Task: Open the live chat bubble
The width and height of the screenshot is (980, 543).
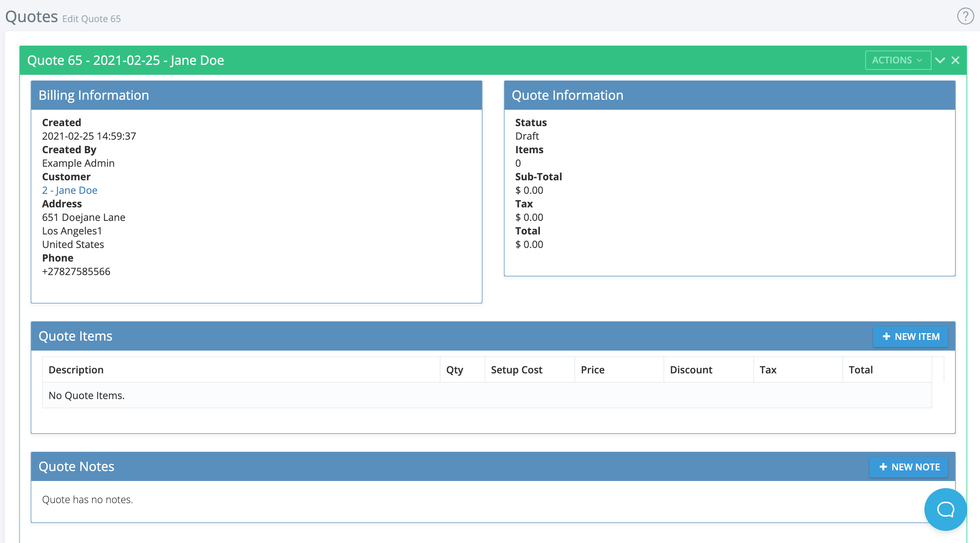Action: (x=945, y=510)
